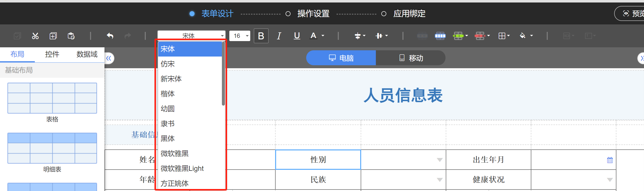Select the 表格 layout thumbnail
The width and height of the screenshot is (644, 191).
pos(52,98)
